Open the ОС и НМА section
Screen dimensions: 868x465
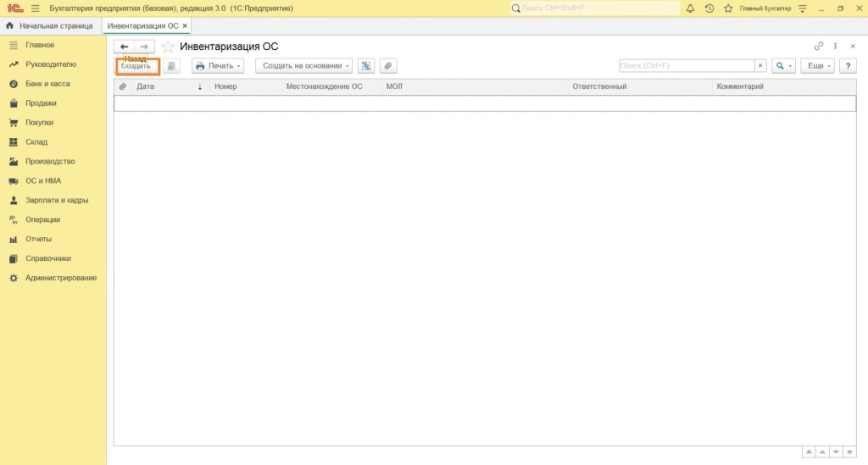(x=43, y=180)
